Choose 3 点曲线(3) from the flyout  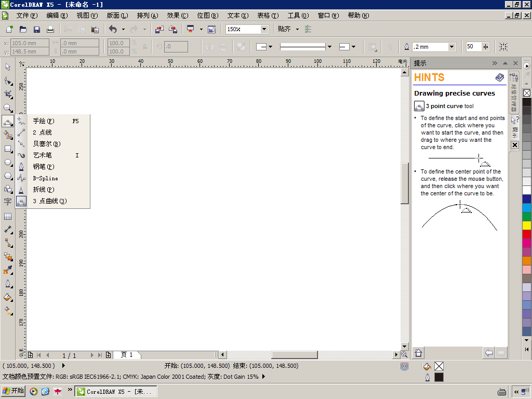tap(53, 201)
